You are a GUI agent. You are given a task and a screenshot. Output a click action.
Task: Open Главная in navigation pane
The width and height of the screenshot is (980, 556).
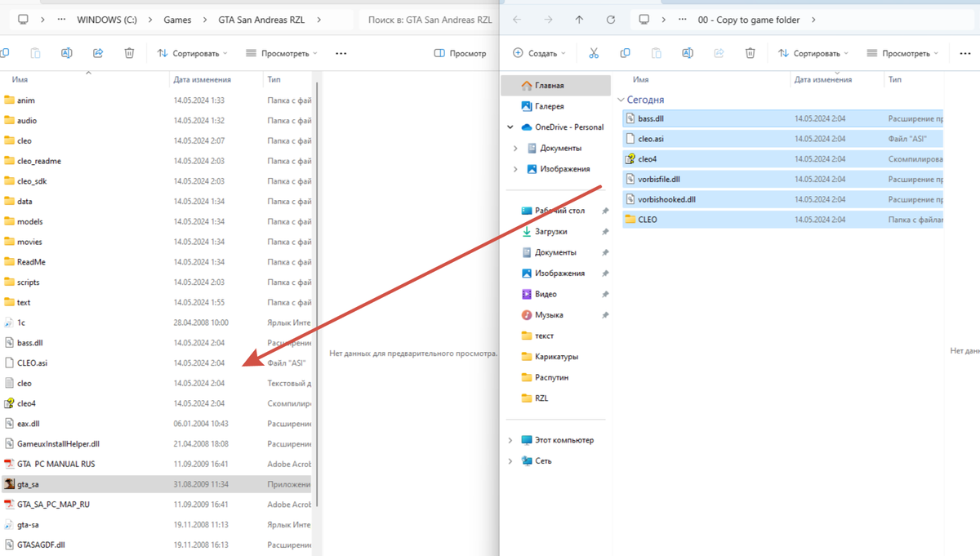click(x=555, y=86)
